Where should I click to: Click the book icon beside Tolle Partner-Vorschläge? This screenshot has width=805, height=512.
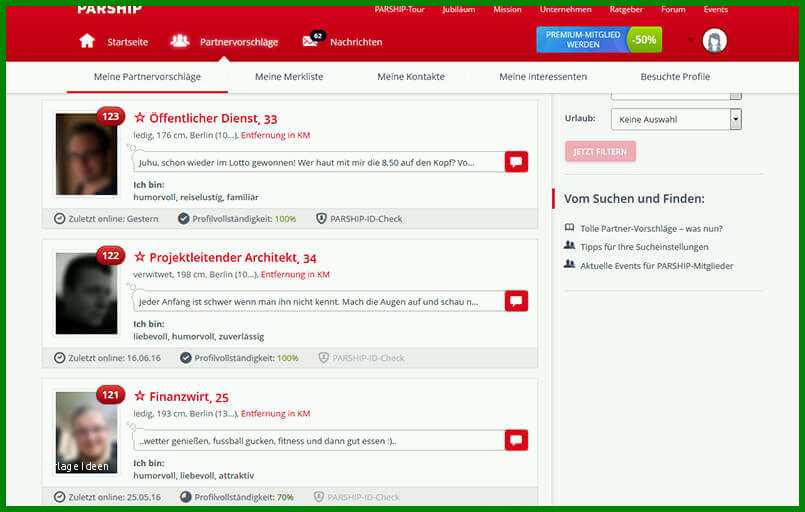(569, 227)
